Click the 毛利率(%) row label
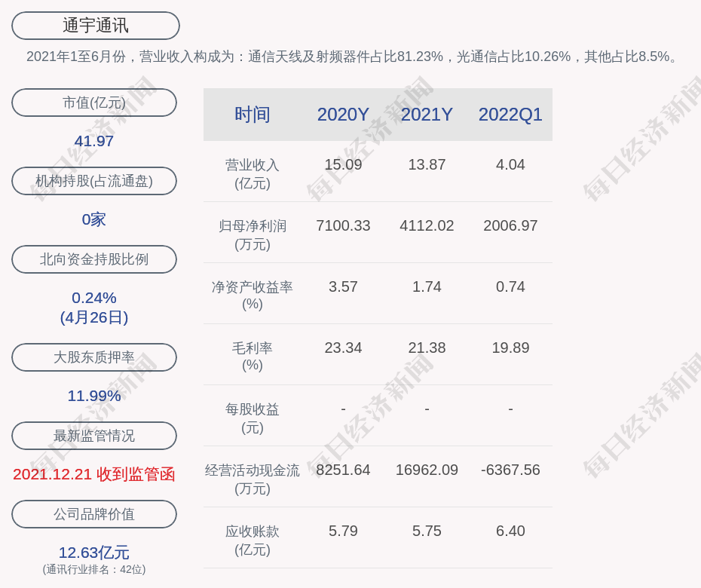This screenshot has width=701, height=588. point(253,357)
